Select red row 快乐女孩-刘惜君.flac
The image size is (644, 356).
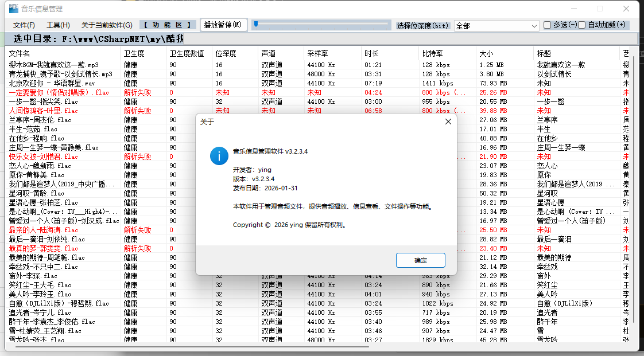pyautogui.click(x=44, y=157)
